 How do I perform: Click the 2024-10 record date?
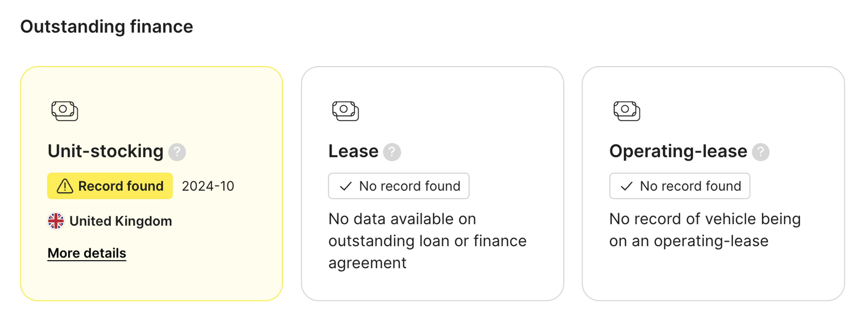click(x=208, y=186)
